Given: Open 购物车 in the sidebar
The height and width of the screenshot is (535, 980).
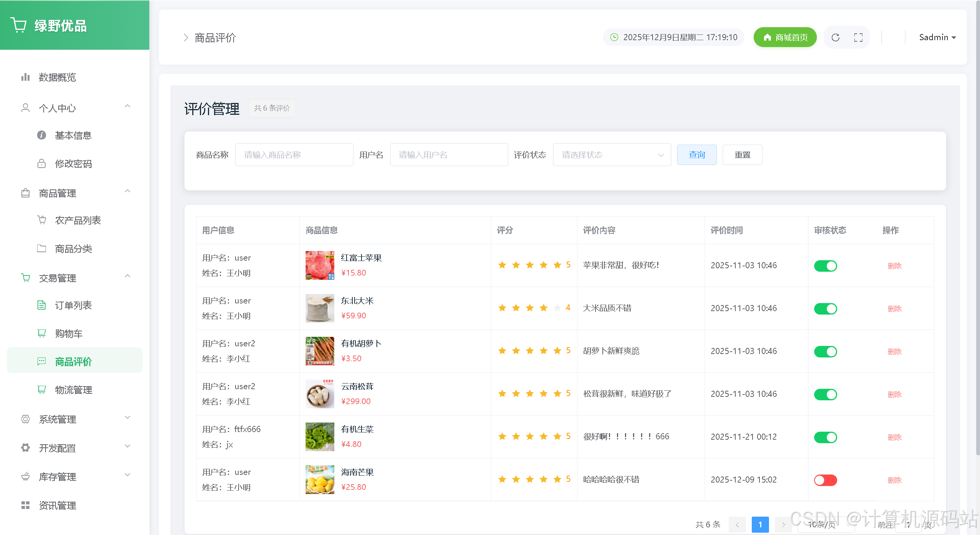Looking at the screenshot, I should pyautogui.click(x=69, y=334).
